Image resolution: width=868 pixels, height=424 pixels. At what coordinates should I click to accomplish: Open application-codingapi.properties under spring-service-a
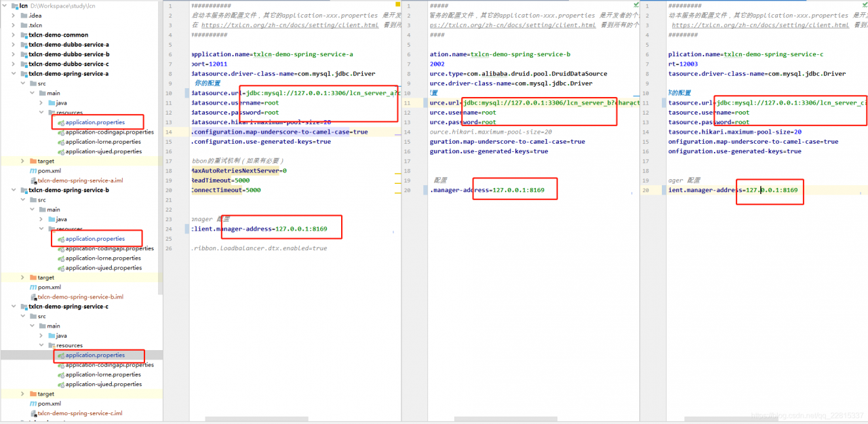click(110, 132)
